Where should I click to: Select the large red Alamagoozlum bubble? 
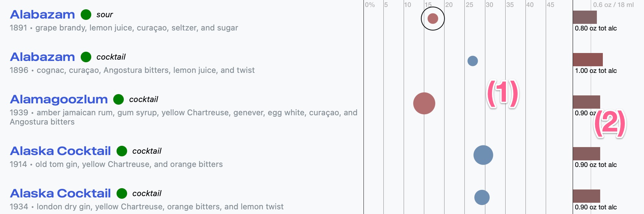coord(424,103)
